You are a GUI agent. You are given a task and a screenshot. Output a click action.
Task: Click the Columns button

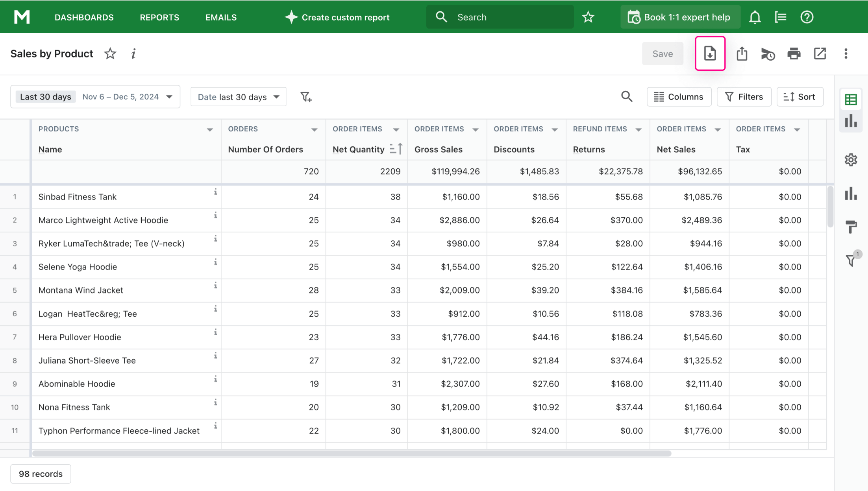tap(679, 97)
